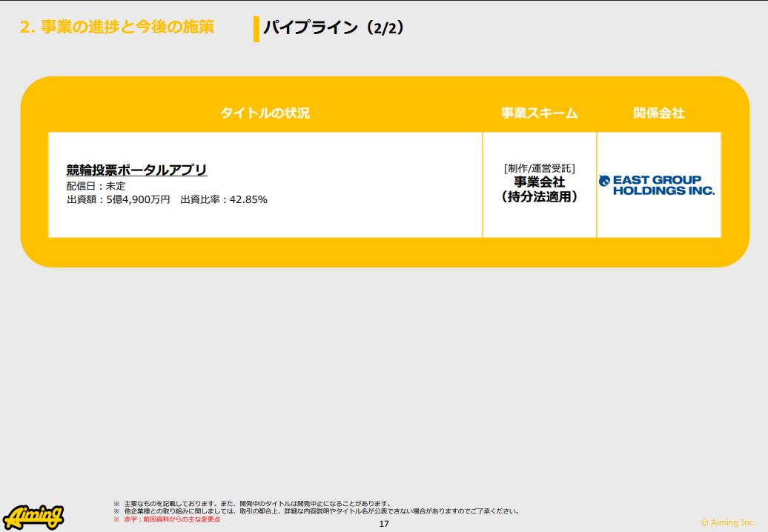This screenshot has height=532, width=768.
Task: Click the 出資比率：42.85% text
Action: (x=224, y=199)
